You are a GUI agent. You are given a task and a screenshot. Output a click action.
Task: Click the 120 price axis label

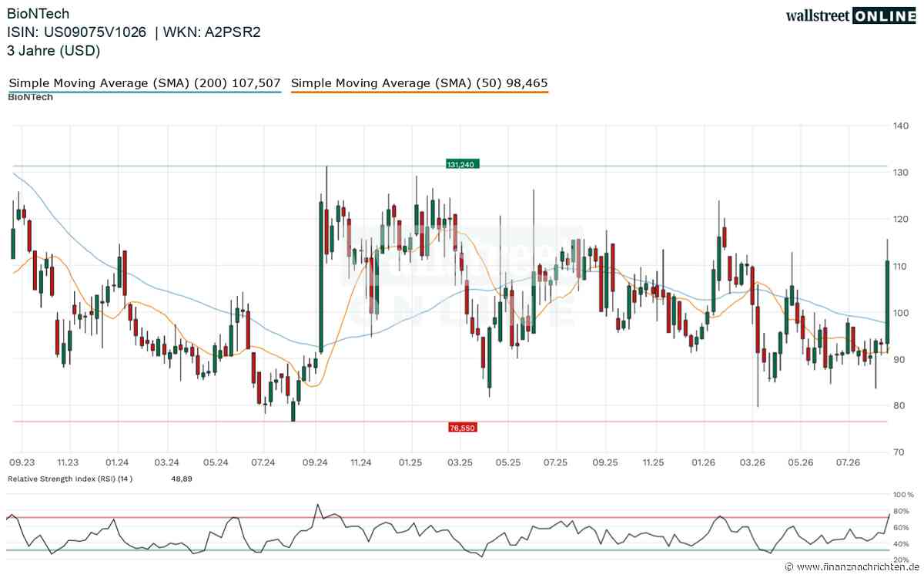click(902, 219)
